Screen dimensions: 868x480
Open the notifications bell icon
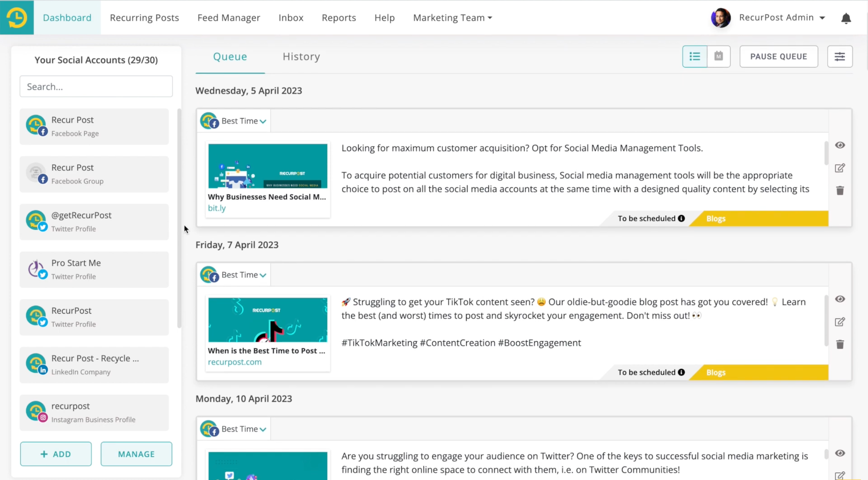(x=846, y=18)
